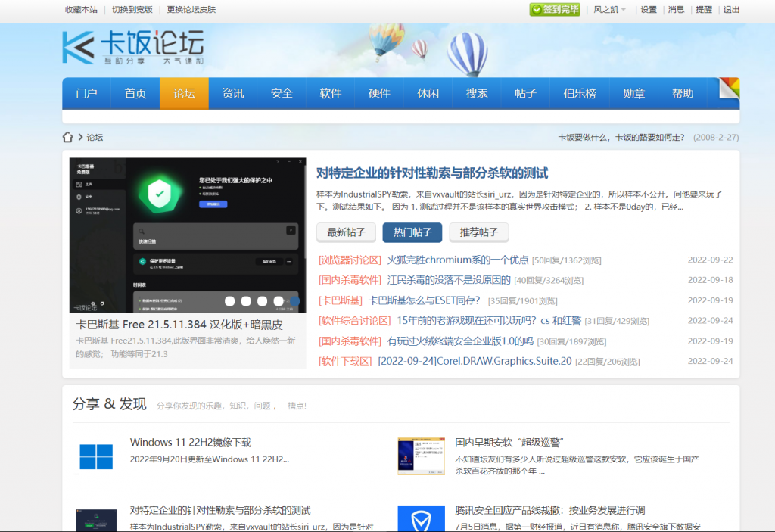Open 江民杀毒的没落不是没原因的 thread
Viewport: 775px width, 532px height.
tap(449, 280)
